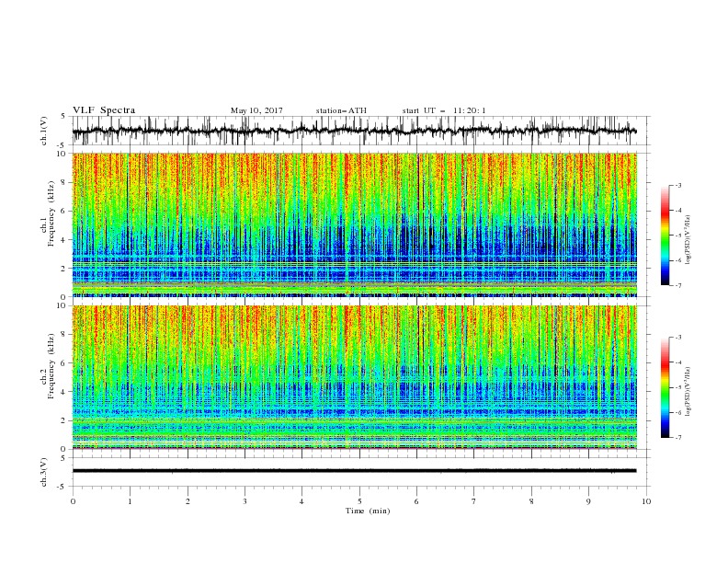
Task: Click the time axis tick label "3"
Action: (x=245, y=501)
